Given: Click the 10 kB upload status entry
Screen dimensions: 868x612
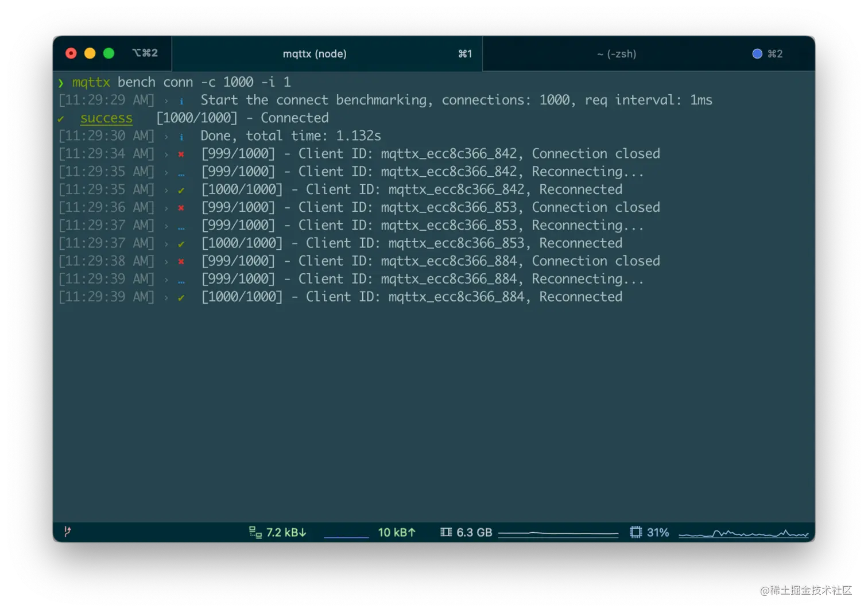Looking at the screenshot, I should click(x=397, y=532).
